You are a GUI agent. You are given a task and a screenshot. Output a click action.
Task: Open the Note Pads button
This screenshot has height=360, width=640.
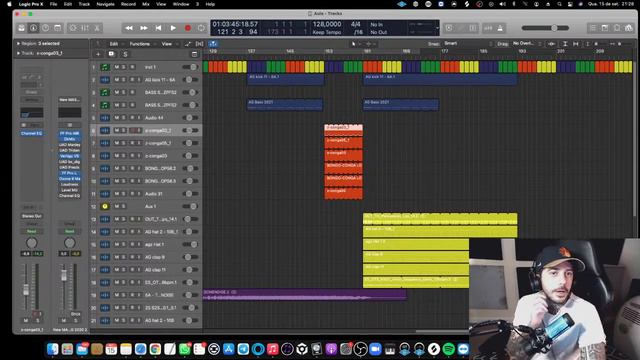coord(605,28)
